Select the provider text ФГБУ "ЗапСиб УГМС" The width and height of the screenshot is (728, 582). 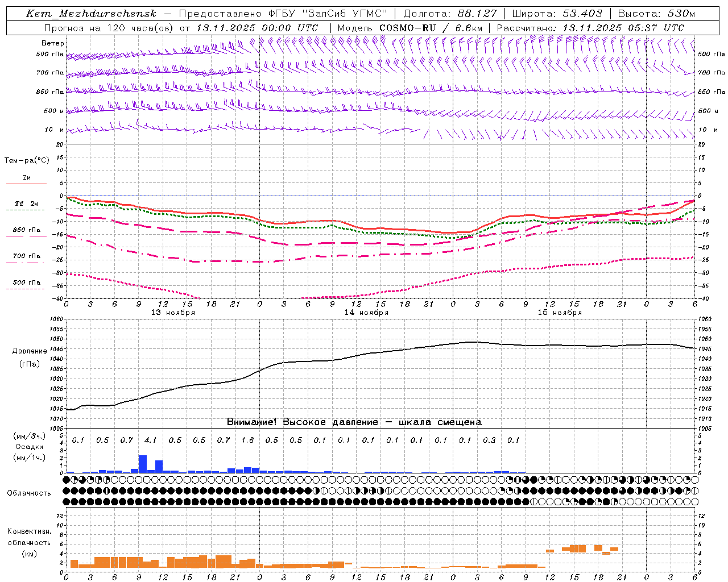328,14
